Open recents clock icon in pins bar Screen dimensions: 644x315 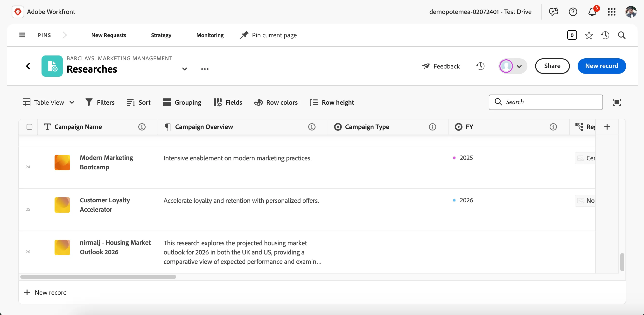click(605, 35)
